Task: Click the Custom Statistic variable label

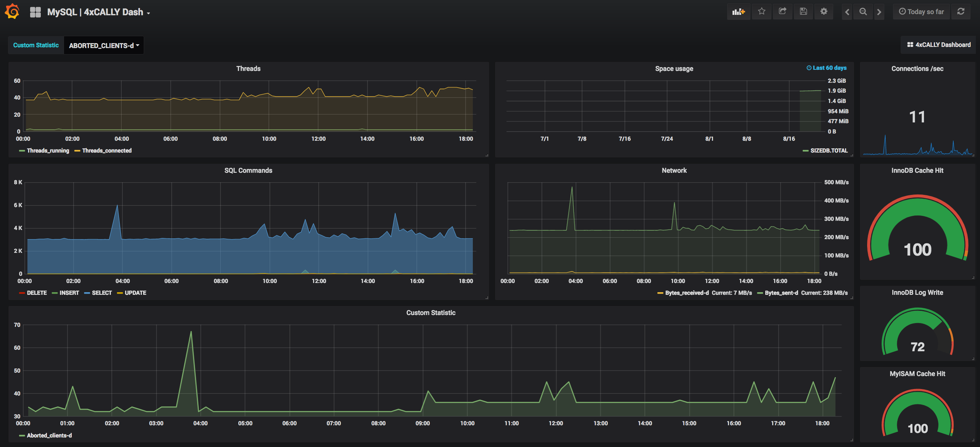Action: pyautogui.click(x=36, y=45)
